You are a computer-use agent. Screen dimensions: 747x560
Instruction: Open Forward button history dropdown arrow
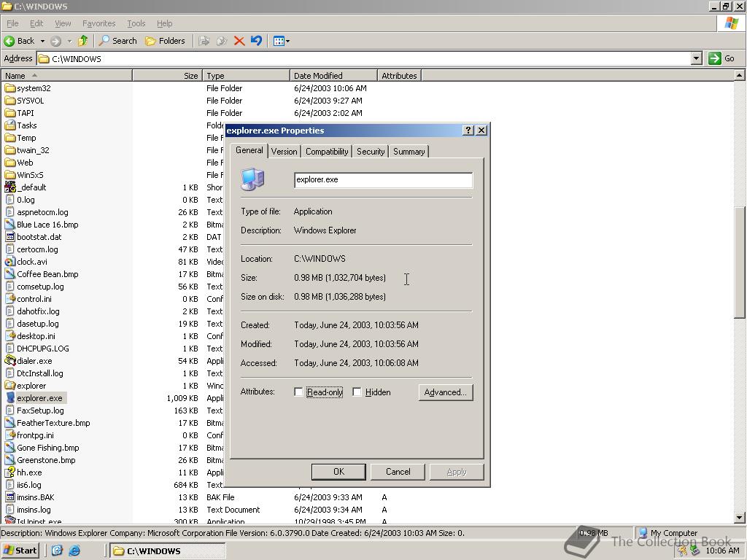pyautogui.click(x=69, y=41)
